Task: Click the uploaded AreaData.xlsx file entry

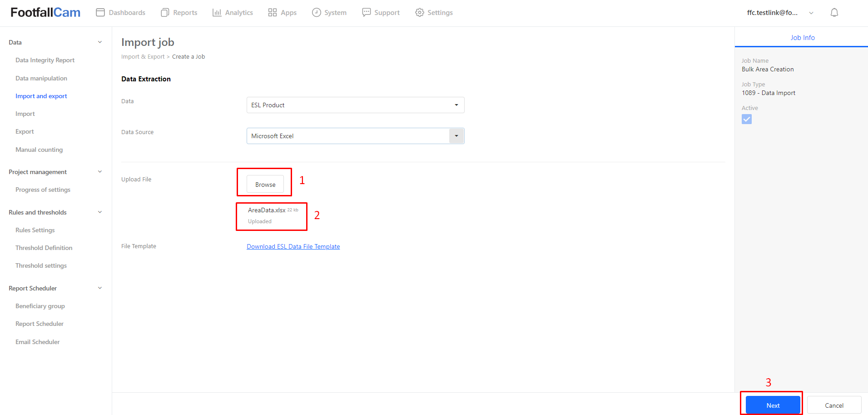Action: 267,210
